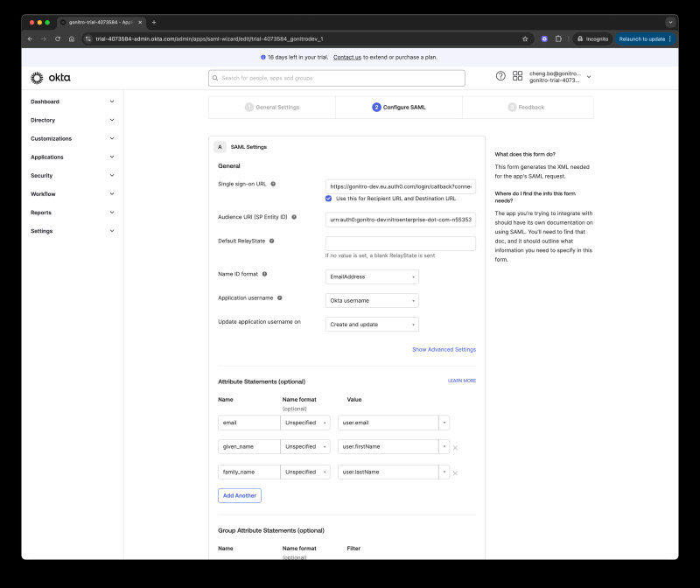Open the user.firstName value dropdown arrow
This screenshot has height=588, width=700.
point(444,446)
